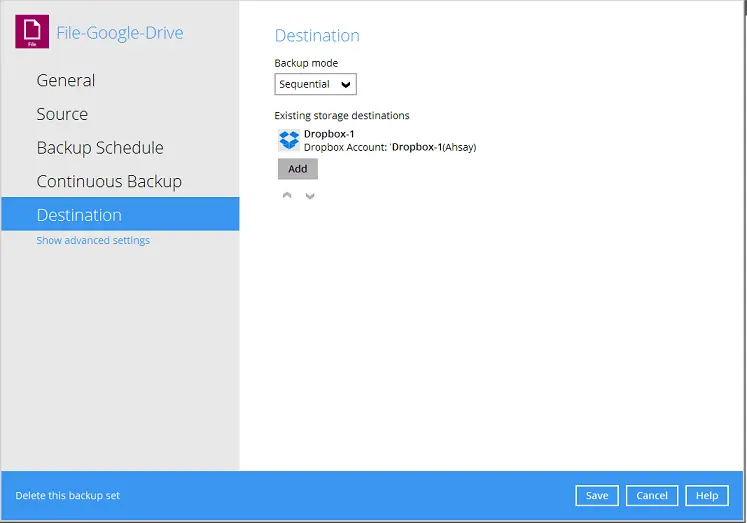The width and height of the screenshot is (747, 523).
Task: Click the Dropbox logo icon
Action: coord(289,140)
